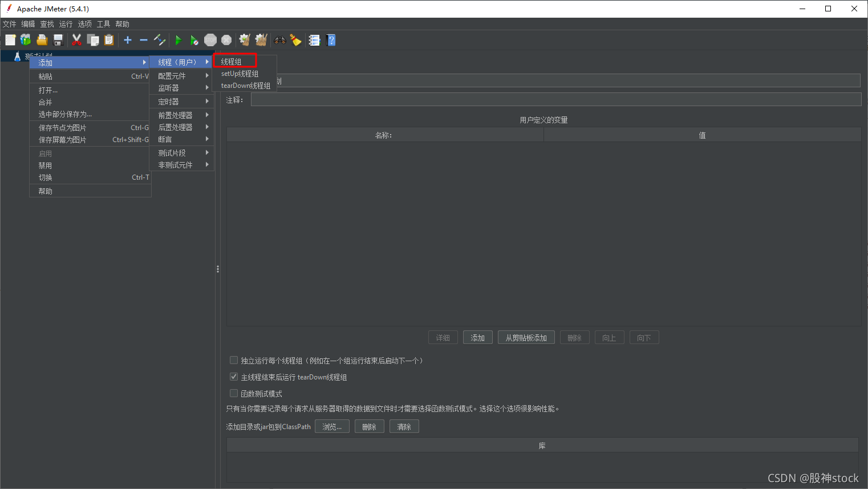Expand 后置处理器 submenu
The width and height of the screenshot is (868, 489).
pyautogui.click(x=181, y=127)
